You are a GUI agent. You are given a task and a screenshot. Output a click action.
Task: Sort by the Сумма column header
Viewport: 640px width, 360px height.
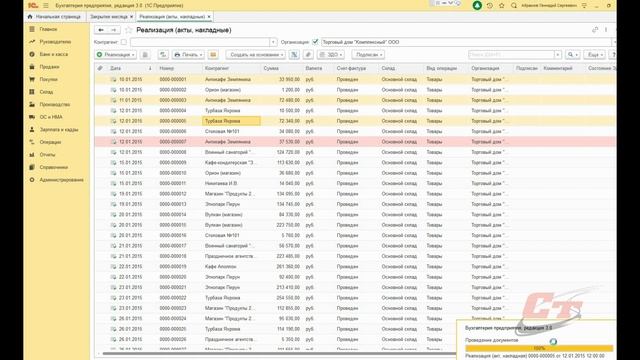pyautogui.click(x=281, y=68)
